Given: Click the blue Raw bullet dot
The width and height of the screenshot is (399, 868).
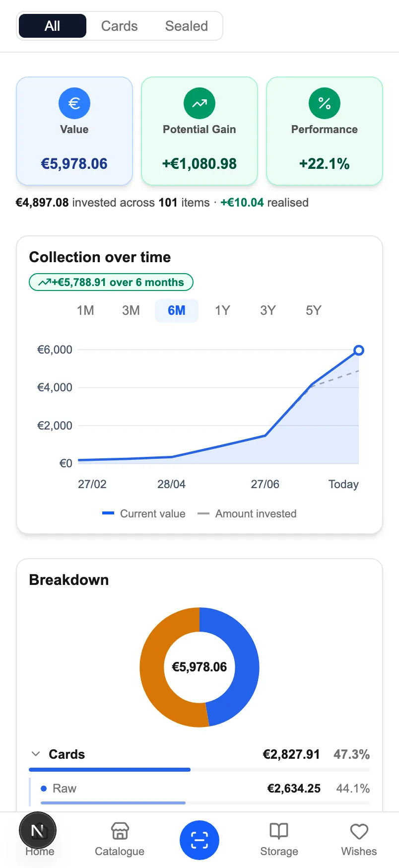Looking at the screenshot, I should click(x=44, y=789).
